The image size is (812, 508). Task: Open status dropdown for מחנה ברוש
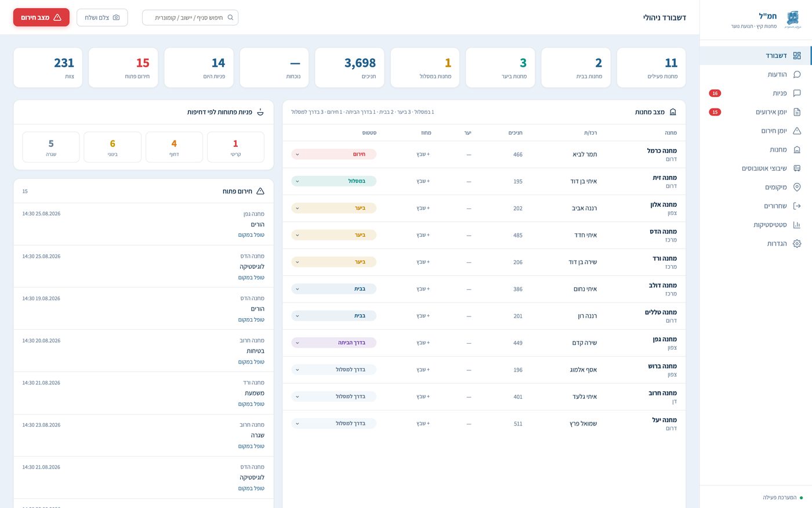pyautogui.click(x=334, y=369)
